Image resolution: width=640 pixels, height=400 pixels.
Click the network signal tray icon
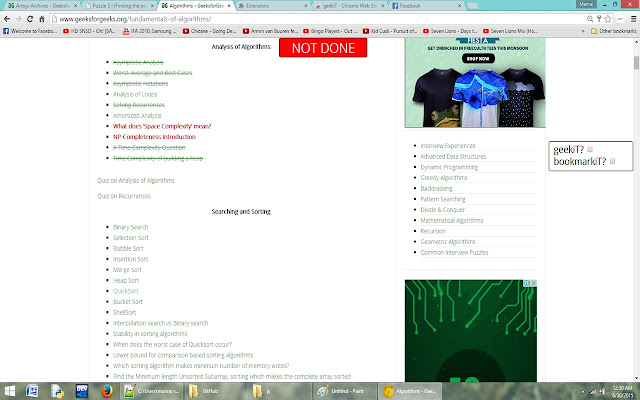593,391
